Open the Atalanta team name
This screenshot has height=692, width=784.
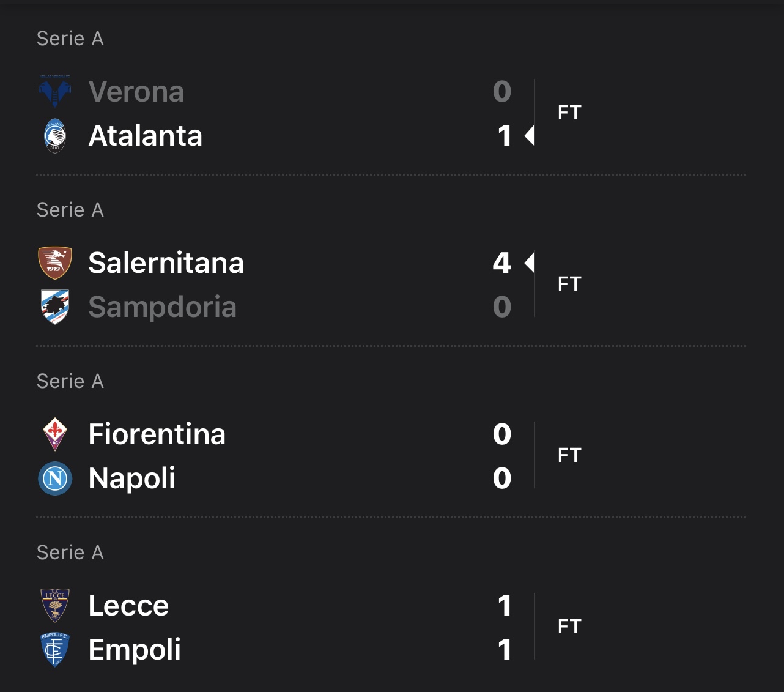click(145, 136)
